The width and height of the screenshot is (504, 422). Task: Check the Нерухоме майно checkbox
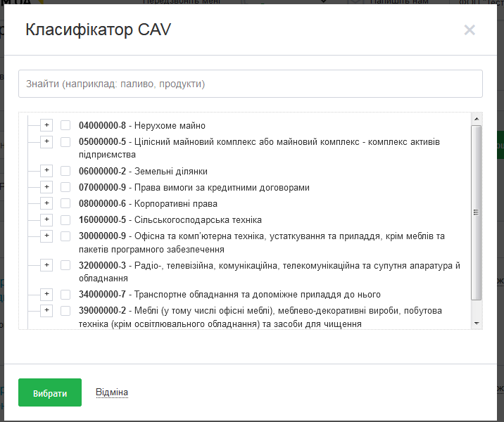click(65, 125)
